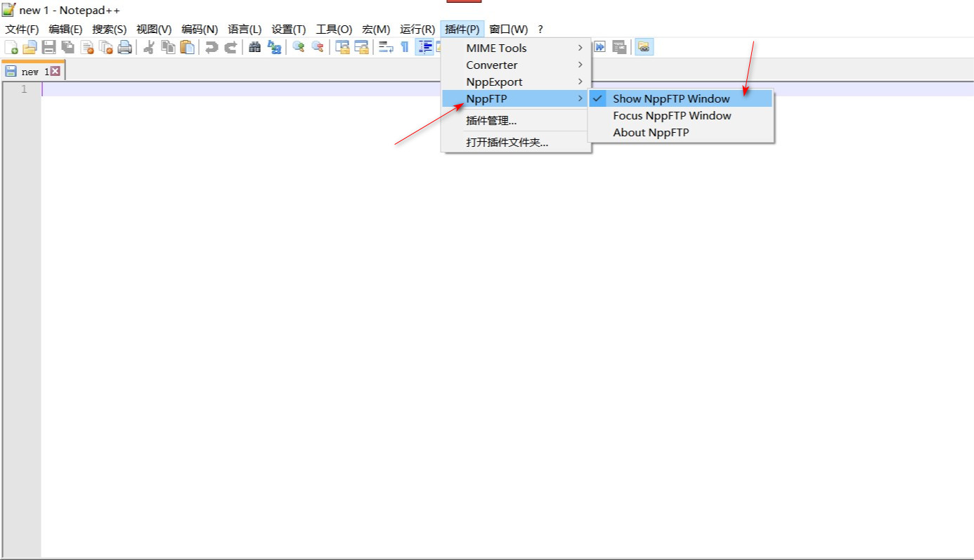The width and height of the screenshot is (974, 560).
Task: Open the ? help menu
Action: coord(540,30)
